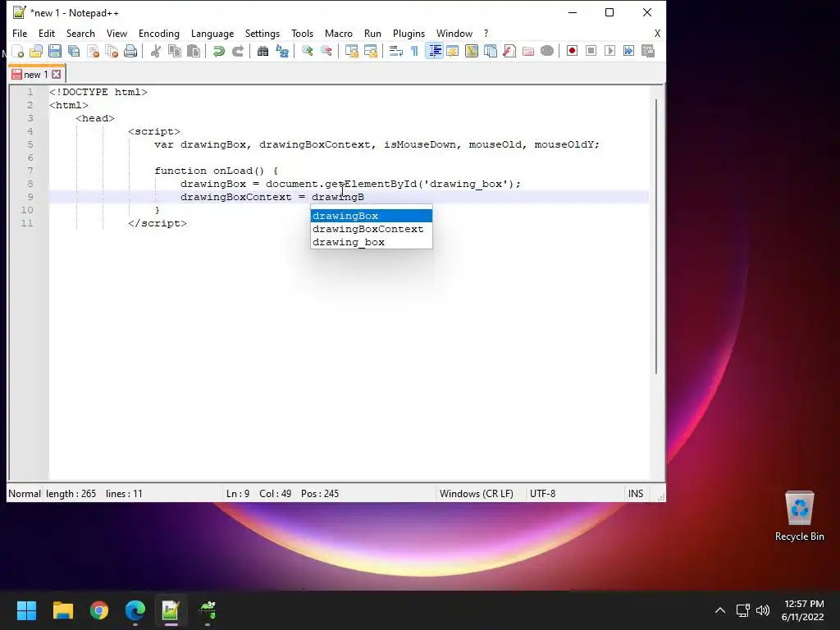Open the Language menu
The width and height of the screenshot is (840, 630).
point(212,33)
